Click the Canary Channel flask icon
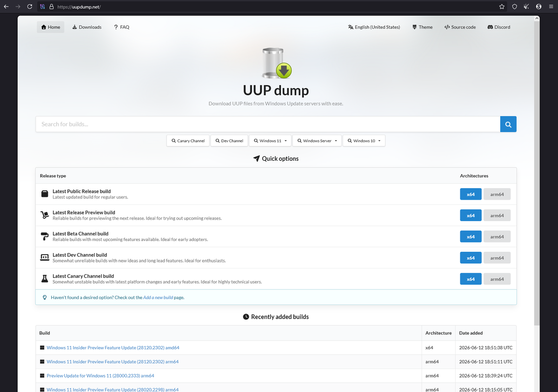Image resolution: width=558 pixels, height=392 pixels. click(45, 279)
